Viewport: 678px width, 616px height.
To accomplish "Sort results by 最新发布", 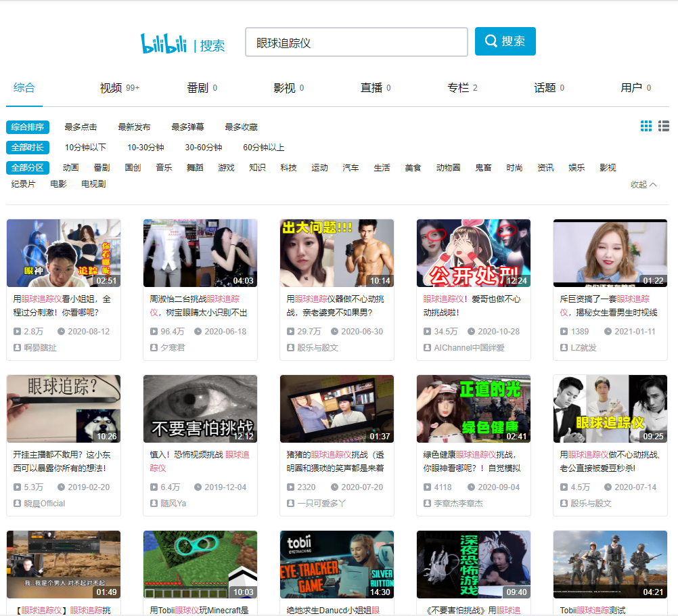I will pos(134,127).
